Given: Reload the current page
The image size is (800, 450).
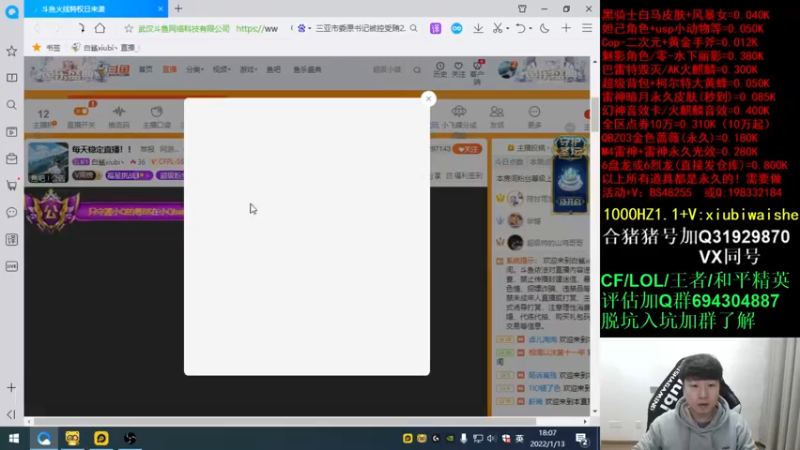Looking at the screenshot, I should [80, 28].
